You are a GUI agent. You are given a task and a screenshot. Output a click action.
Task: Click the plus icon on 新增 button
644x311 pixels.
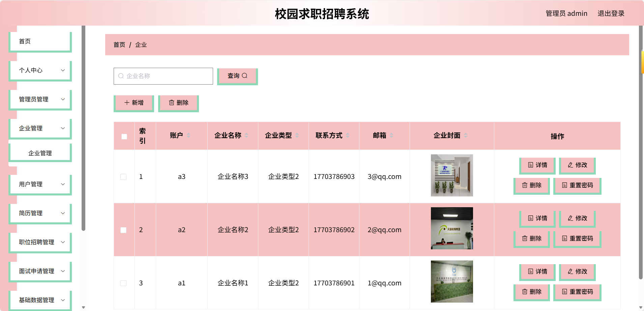(x=127, y=103)
